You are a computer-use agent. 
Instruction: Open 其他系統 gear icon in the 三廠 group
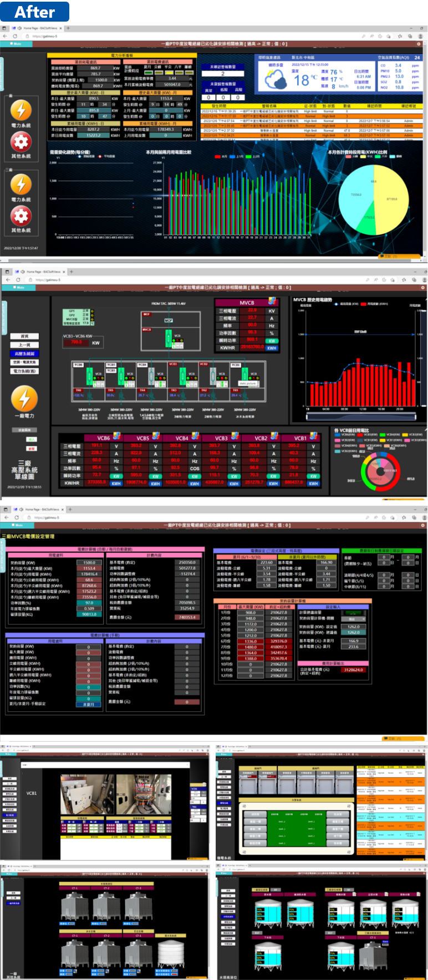pyautogui.click(x=21, y=215)
